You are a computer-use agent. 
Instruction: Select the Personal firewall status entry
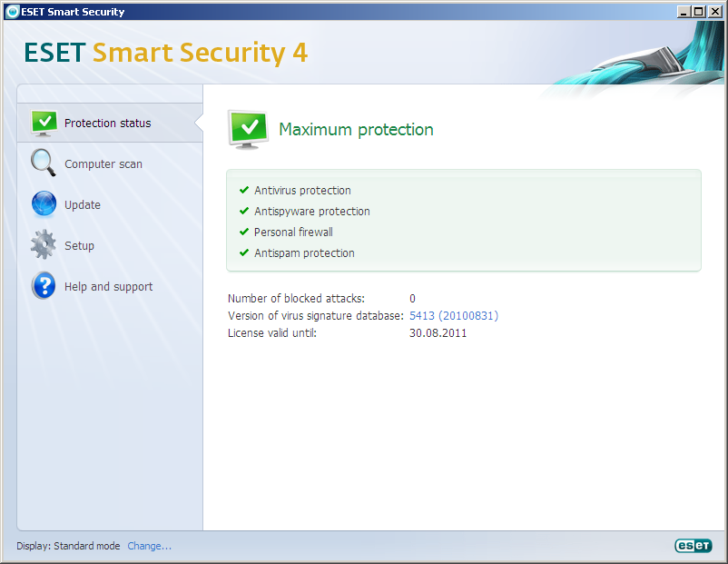293,233
